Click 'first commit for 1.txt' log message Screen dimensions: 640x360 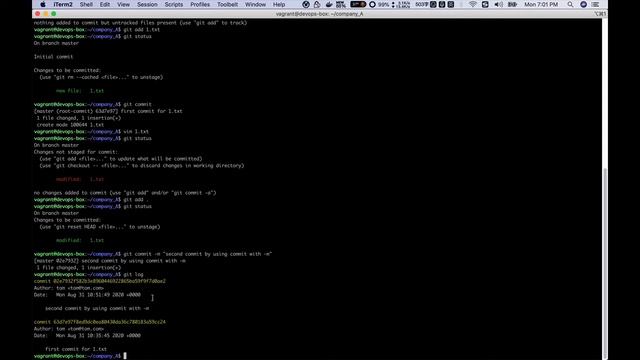(76, 349)
